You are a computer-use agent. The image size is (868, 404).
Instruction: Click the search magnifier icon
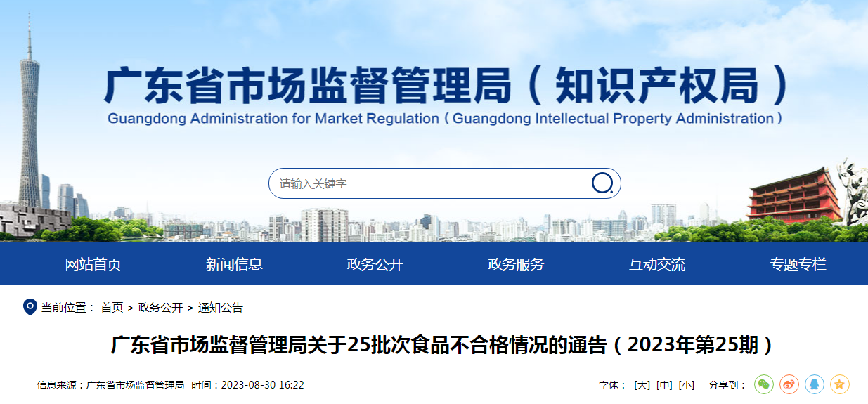pyautogui.click(x=602, y=183)
